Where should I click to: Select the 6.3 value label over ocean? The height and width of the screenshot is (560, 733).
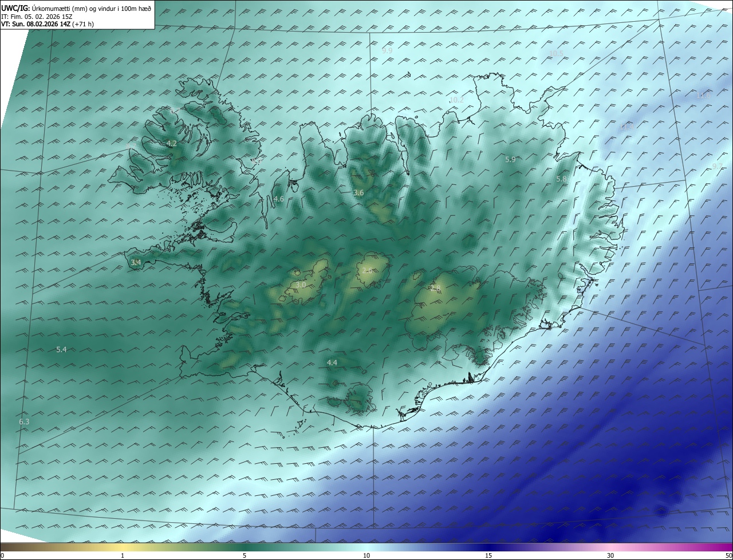click(x=24, y=422)
